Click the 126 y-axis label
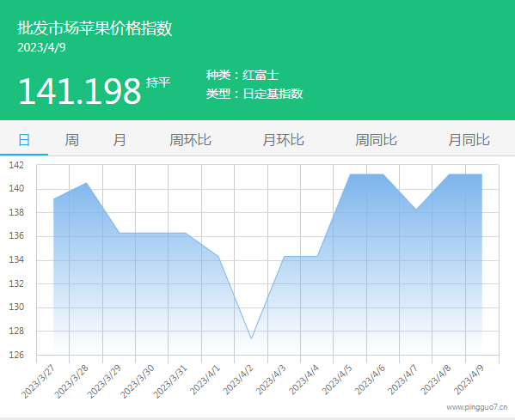 (x=16, y=355)
